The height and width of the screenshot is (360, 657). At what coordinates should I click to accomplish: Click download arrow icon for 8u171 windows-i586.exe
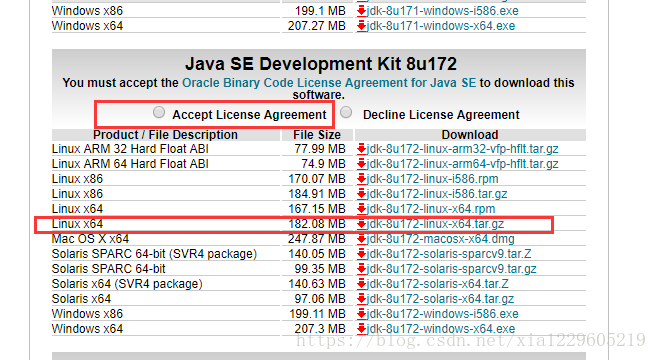pyautogui.click(x=361, y=11)
